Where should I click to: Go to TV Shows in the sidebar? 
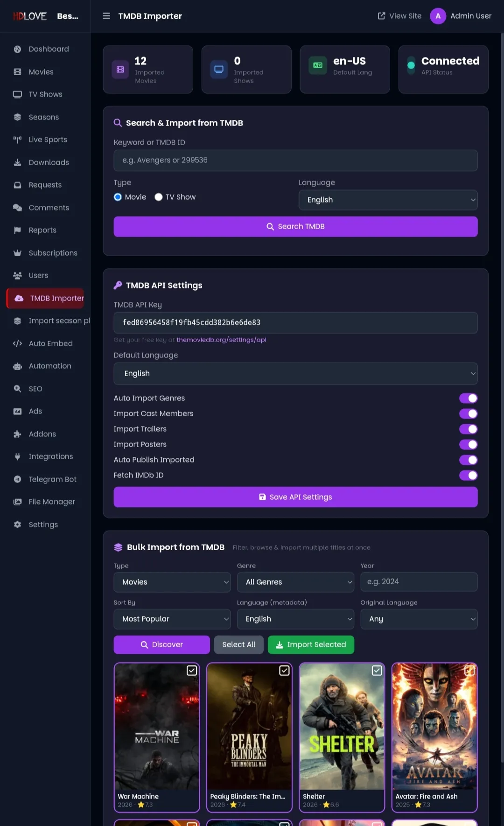point(45,94)
